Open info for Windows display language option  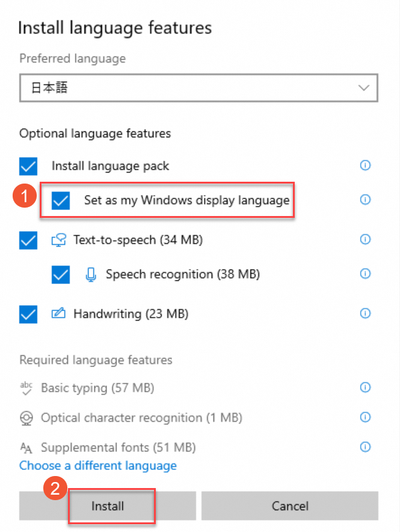tap(365, 200)
